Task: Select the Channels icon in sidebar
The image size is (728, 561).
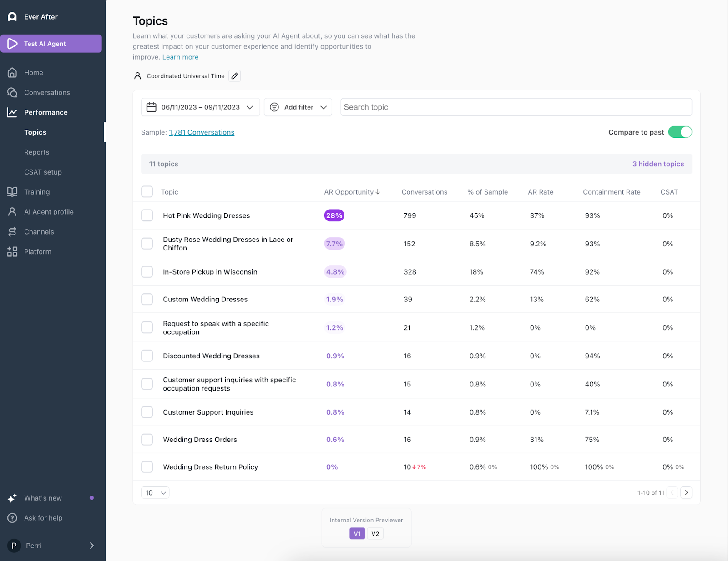Action: click(x=12, y=232)
